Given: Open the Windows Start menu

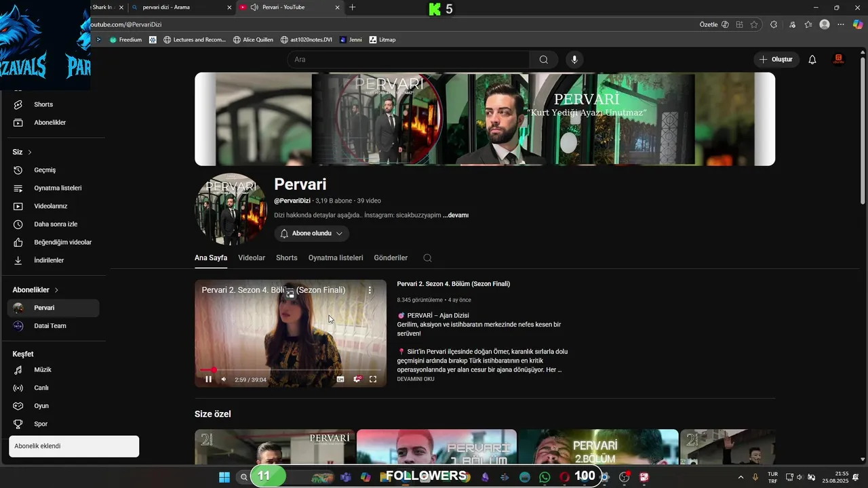Looking at the screenshot, I should point(224,477).
